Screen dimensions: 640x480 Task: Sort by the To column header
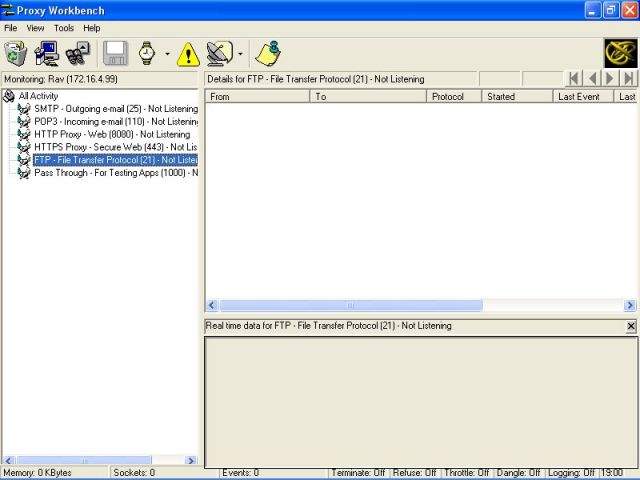click(368, 97)
